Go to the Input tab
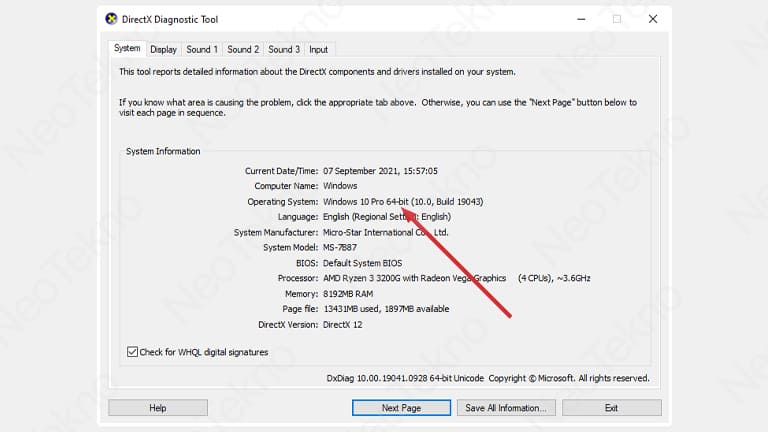This screenshot has width=768, height=432. [x=318, y=49]
